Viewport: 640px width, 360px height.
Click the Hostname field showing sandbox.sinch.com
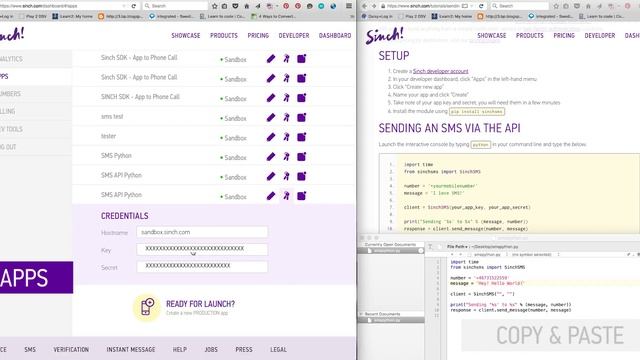[202, 232]
